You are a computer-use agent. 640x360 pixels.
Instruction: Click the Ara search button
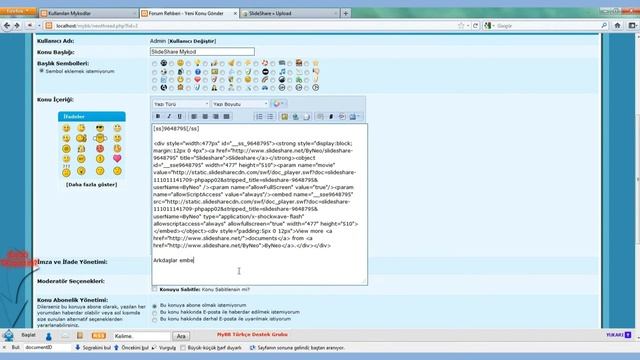(x=181, y=336)
